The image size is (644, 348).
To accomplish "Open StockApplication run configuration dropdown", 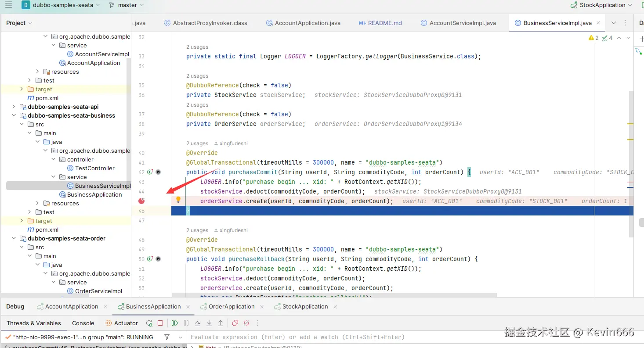I will point(601,5).
